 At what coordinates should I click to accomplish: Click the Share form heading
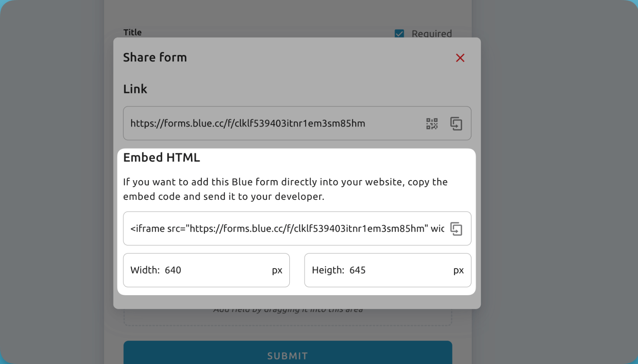tap(155, 57)
